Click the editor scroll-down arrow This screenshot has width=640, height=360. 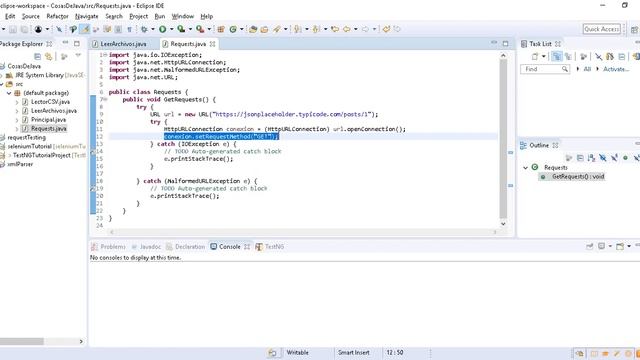503,224
